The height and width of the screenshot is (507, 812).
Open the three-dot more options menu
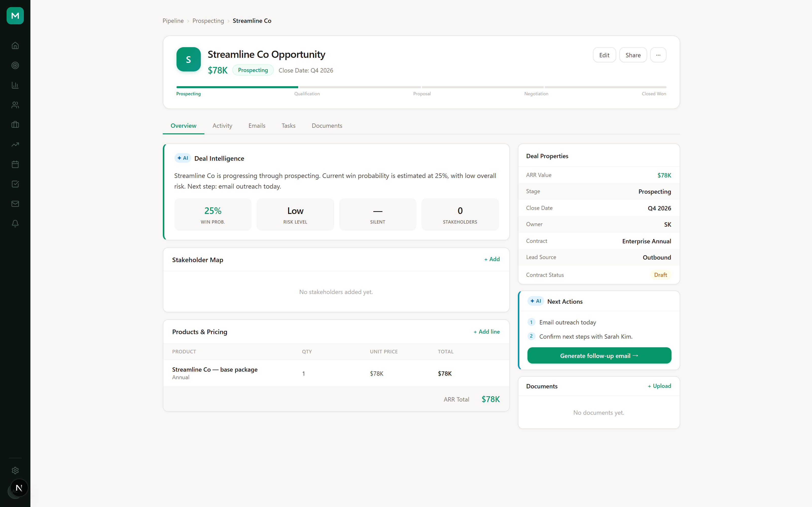(x=658, y=55)
